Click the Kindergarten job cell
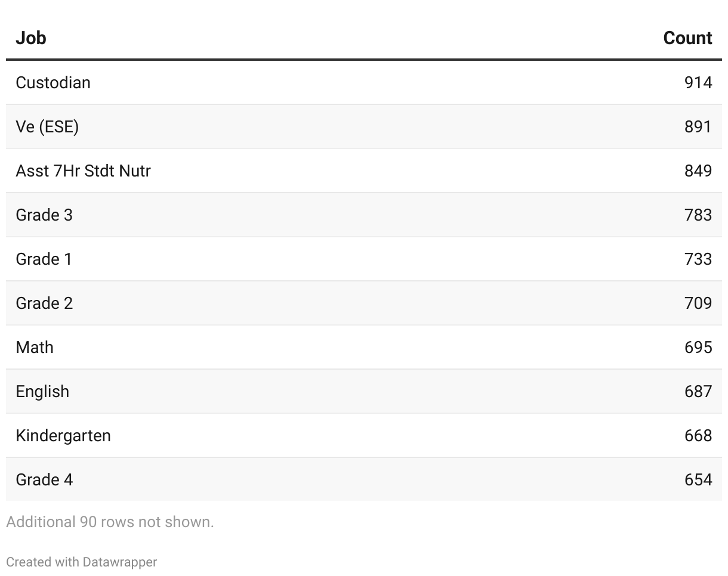The height and width of the screenshot is (576, 728). tap(63, 435)
